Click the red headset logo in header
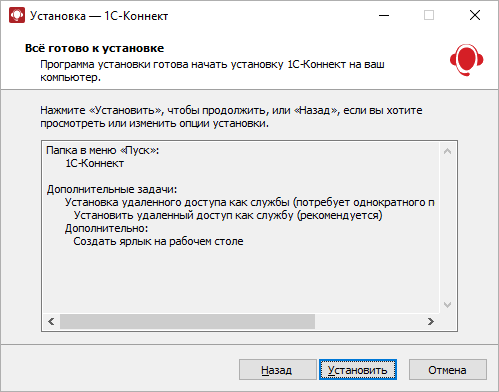The image size is (499, 392). tap(466, 60)
